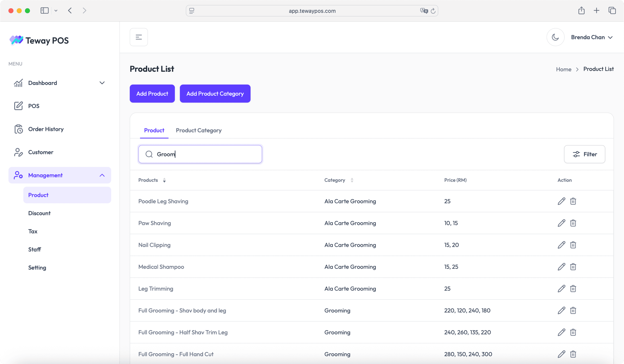624x364 pixels.
Task: Open the Filter options
Action: [584, 154]
